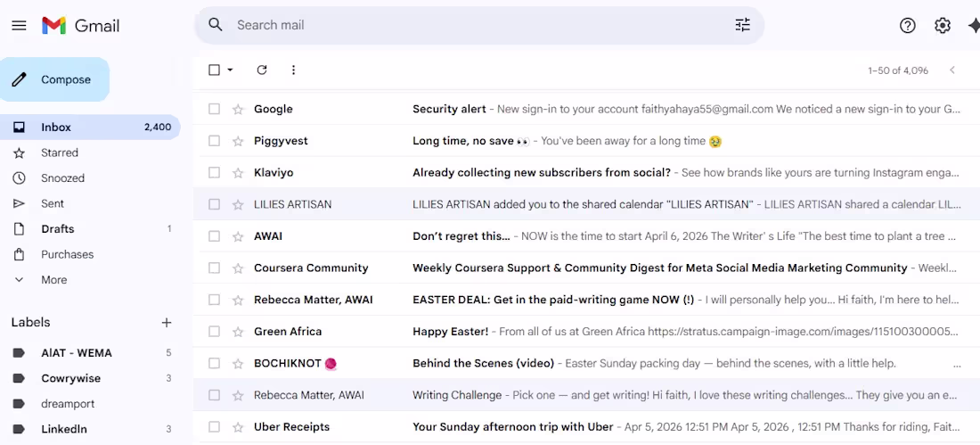This screenshot has height=445, width=980.
Task: Open the More options three-dot menu
Action: (x=294, y=70)
